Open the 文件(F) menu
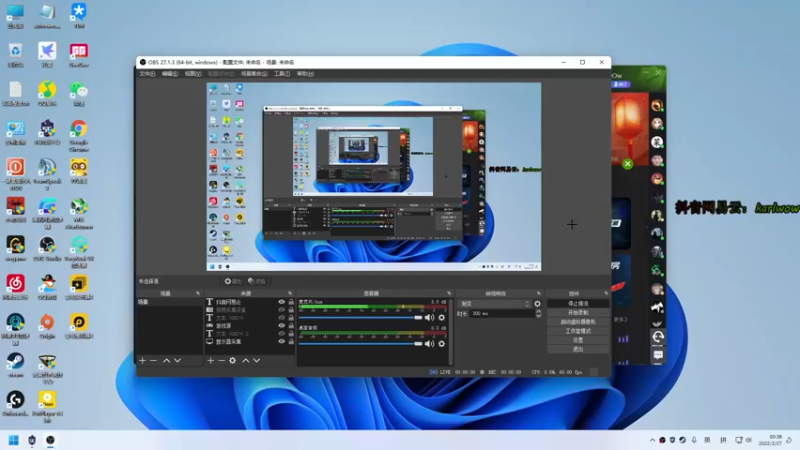The image size is (800, 450). (147, 74)
